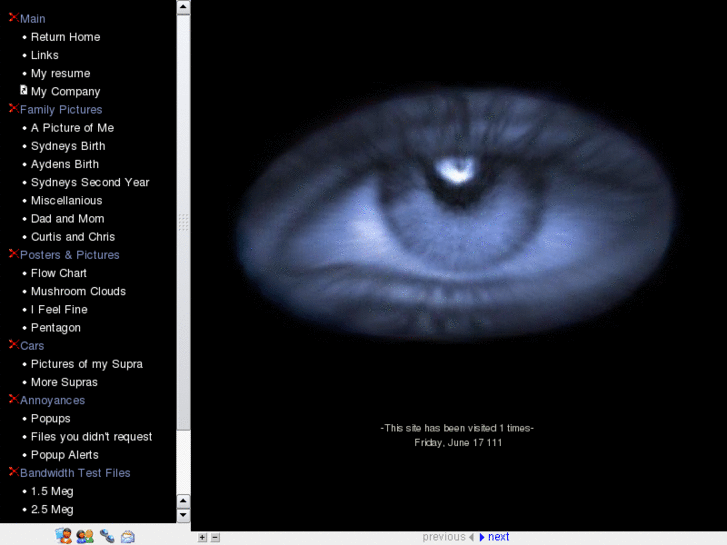
Task: Click the document icon beside My Company
Action: [24, 90]
